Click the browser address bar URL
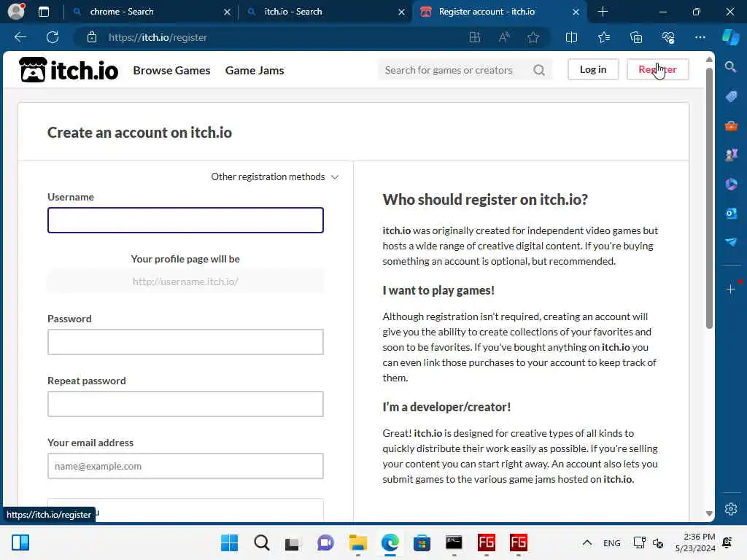Viewport: 747px width, 560px height. (158, 37)
